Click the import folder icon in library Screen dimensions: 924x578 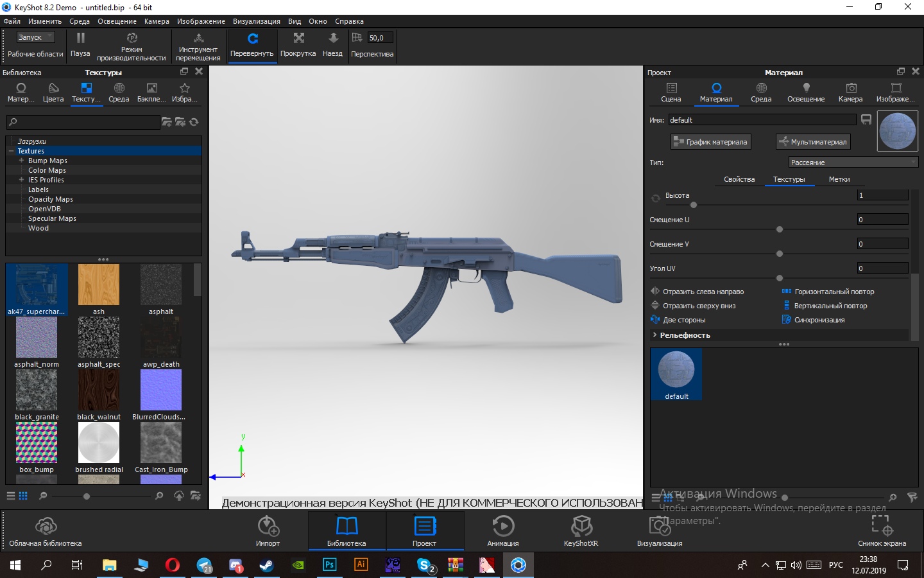point(180,121)
